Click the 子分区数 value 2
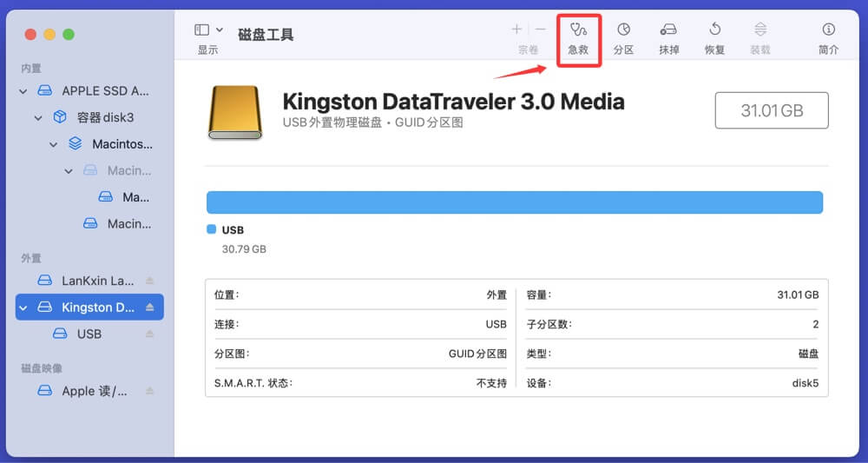The width and height of the screenshot is (868, 463). point(815,325)
